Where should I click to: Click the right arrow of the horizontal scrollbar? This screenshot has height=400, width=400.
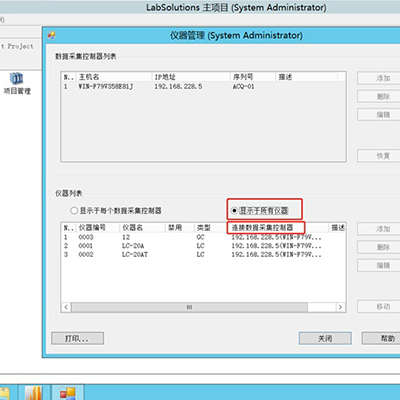pyautogui.click(x=340, y=307)
